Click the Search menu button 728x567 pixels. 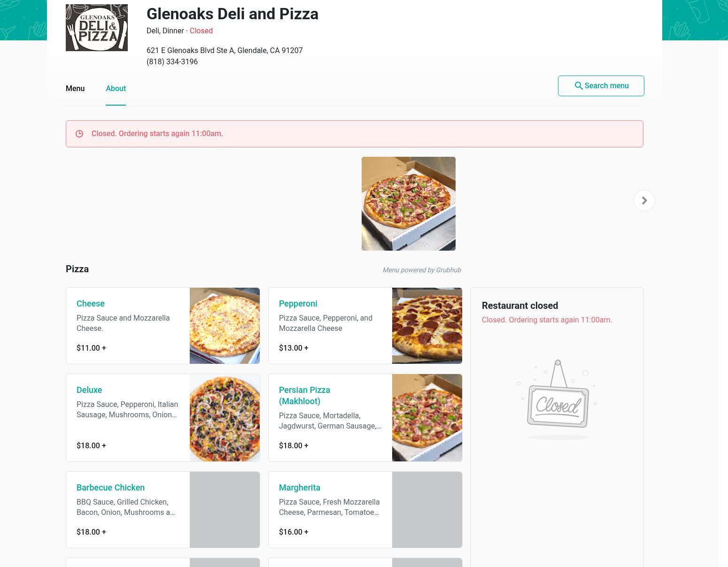[x=601, y=86]
